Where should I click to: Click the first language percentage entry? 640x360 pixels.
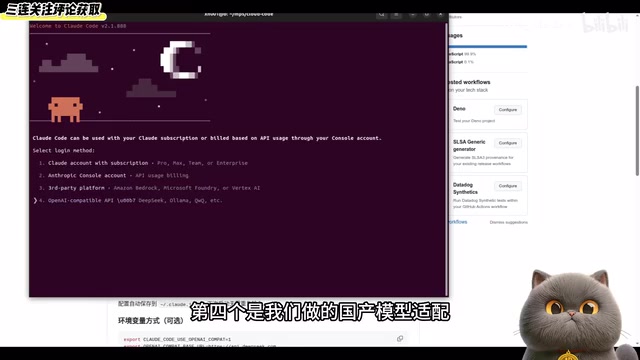[462, 54]
